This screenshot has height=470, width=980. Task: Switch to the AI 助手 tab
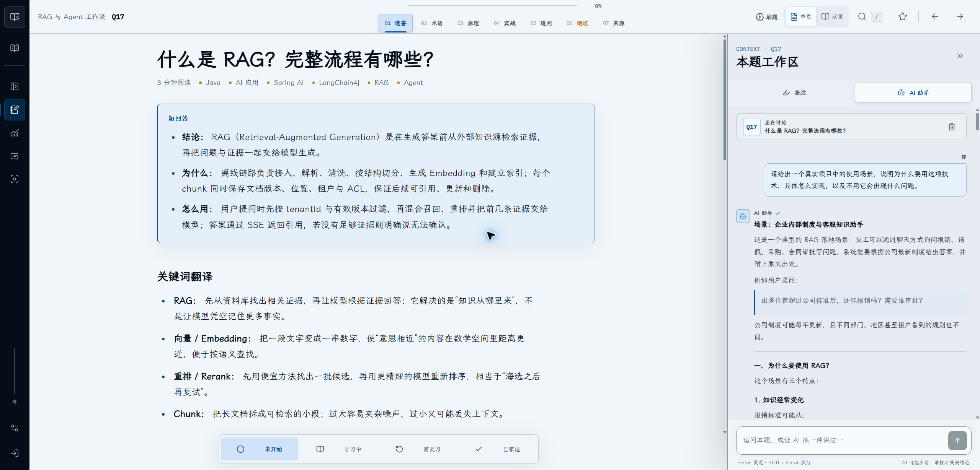tap(913, 93)
